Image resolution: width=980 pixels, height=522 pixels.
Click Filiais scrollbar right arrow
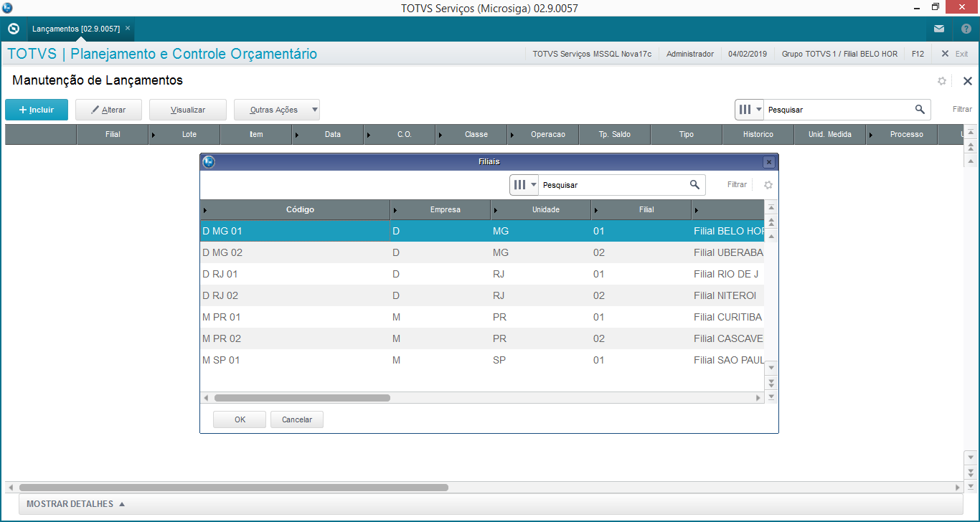pyautogui.click(x=758, y=397)
